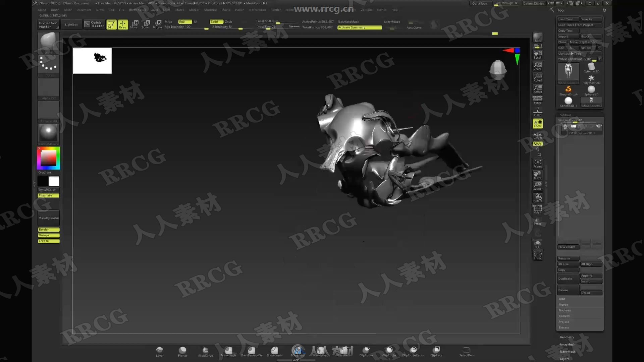
Task: Select the Zoom canvas tool
Action: point(538,66)
